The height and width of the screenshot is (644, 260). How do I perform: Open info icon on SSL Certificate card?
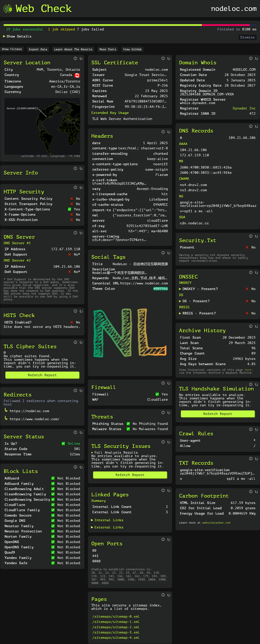[163, 58]
